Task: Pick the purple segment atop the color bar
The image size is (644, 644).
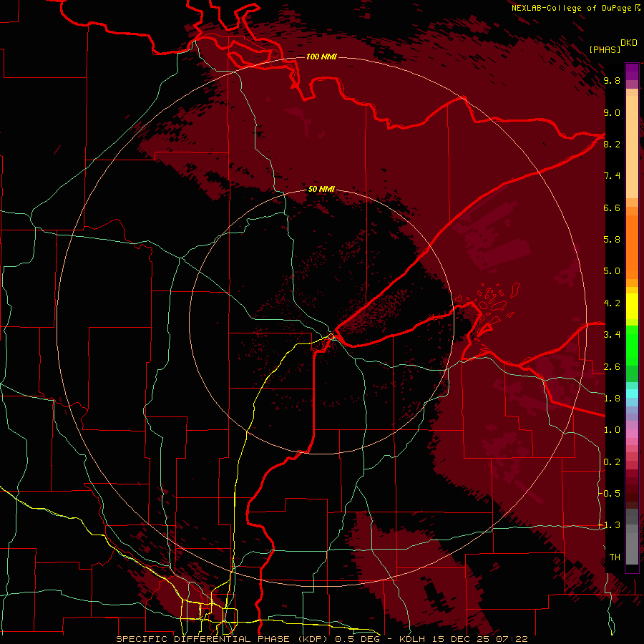Action: (632, 72)
